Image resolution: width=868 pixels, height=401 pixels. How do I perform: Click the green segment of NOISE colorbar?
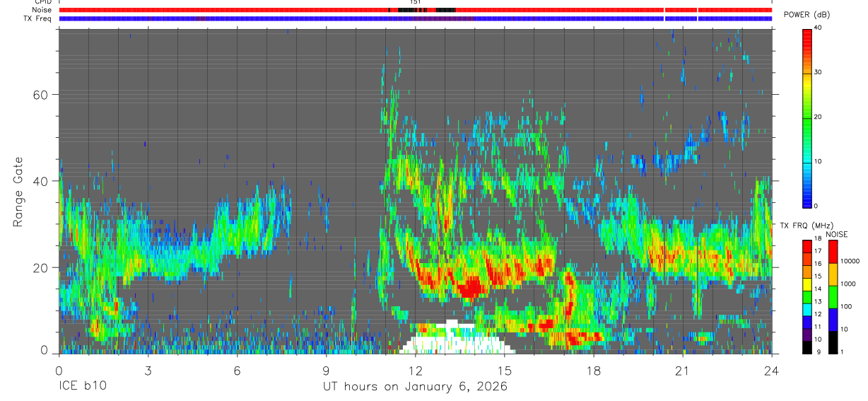tap(833, 297)
